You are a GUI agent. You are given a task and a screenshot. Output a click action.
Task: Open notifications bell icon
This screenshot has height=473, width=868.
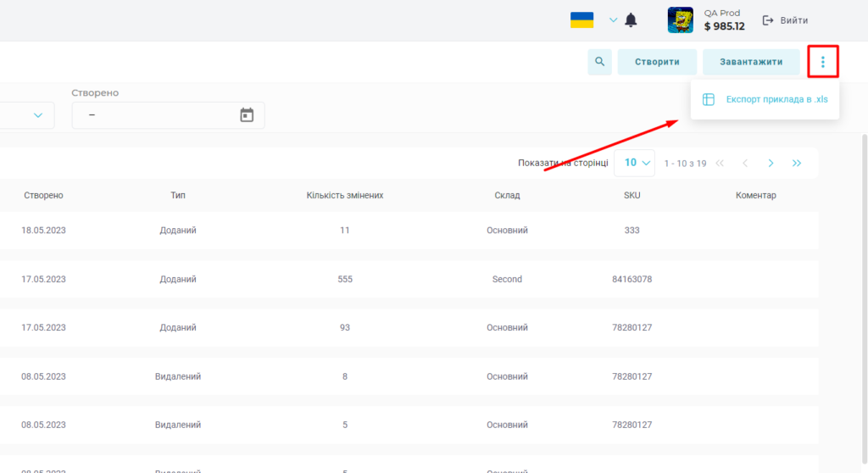(x=631, y=20)
